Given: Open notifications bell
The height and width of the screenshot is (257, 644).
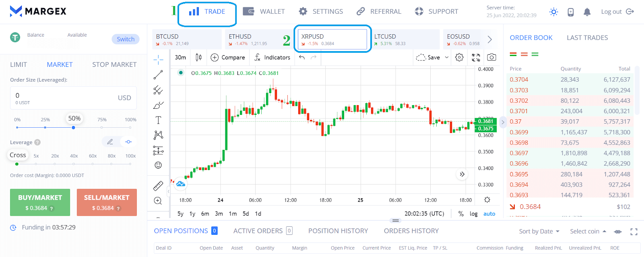Looking at the screenshot, I should pos(587,12).
